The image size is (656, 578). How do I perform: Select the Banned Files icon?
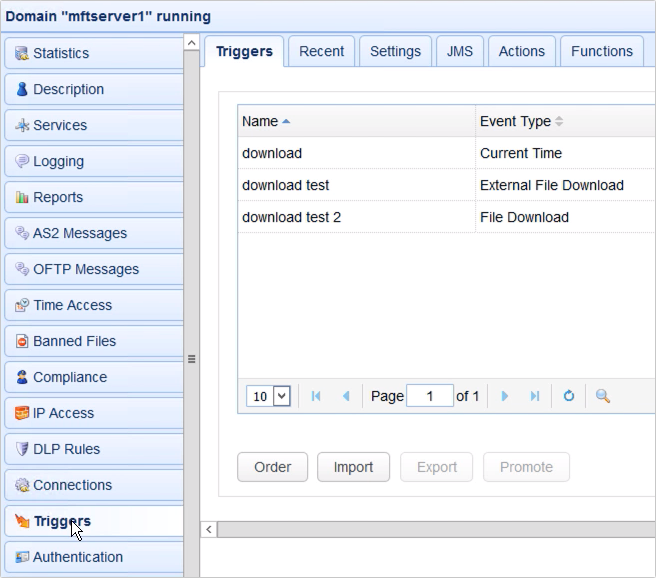(22, 341)
